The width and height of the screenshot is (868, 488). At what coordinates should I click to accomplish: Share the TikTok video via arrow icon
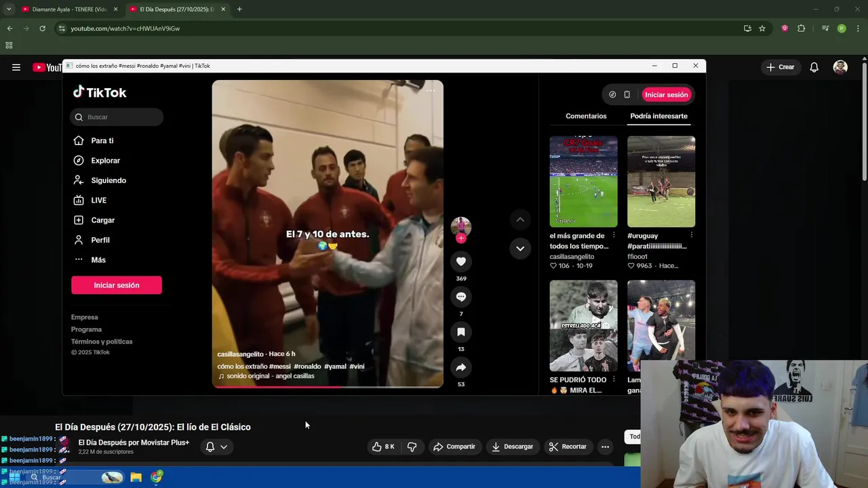[x=461, y=367]
